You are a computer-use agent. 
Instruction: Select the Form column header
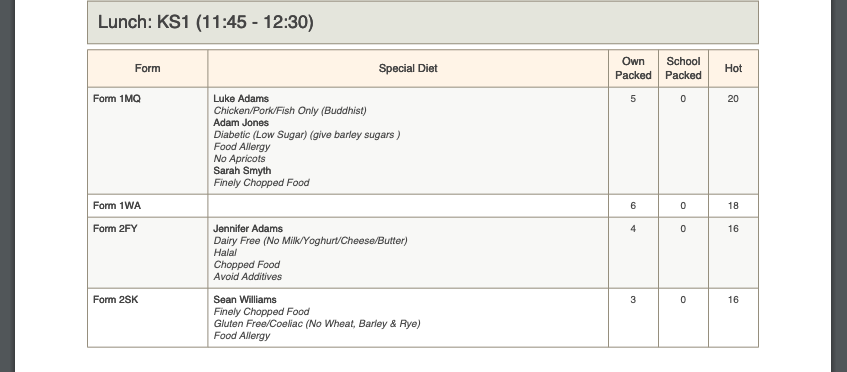pyautogui.click(x=147, y=69)
